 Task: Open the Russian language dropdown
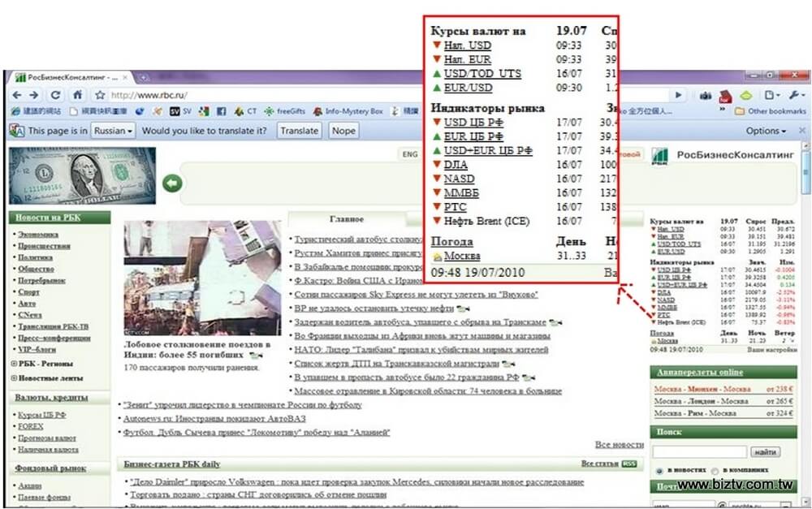pos(112,131)
